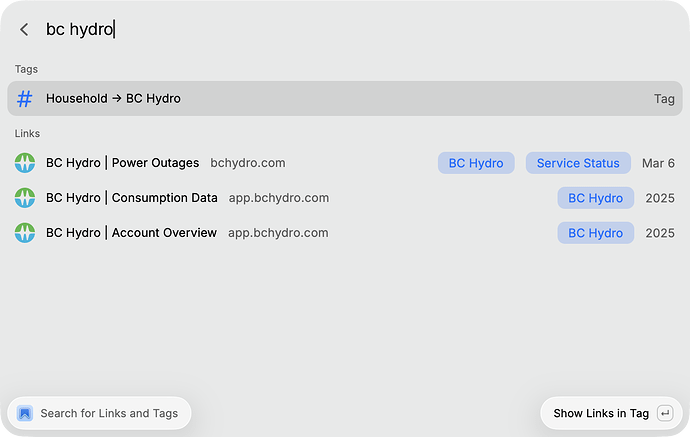690x437 pixels.
Task: Open the BC Hydro | Account Overview link
Action: pyautogui.click(x=345, y=233)
